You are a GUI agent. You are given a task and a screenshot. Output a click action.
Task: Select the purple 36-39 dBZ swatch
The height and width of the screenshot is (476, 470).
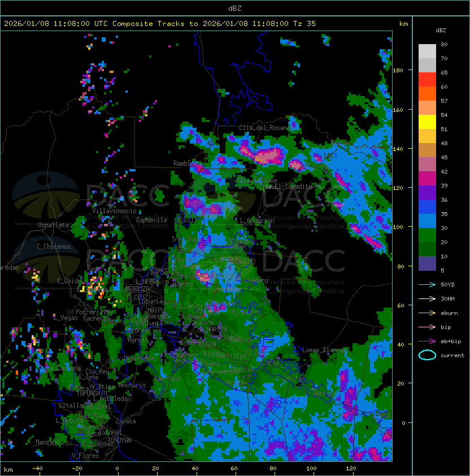(x=427, y=193)
